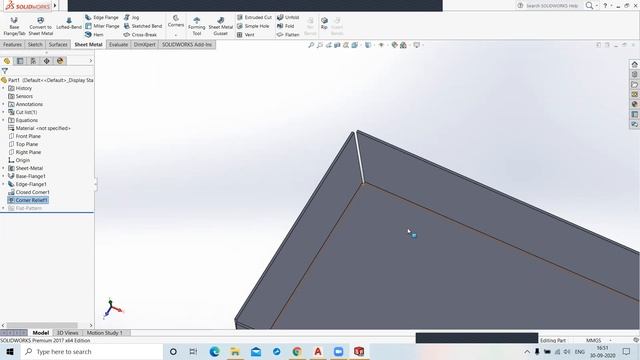Image resolution: width=640 pixels, height=360 pixels.
Task: Click the Fold tool
Action: coord(285,26)
